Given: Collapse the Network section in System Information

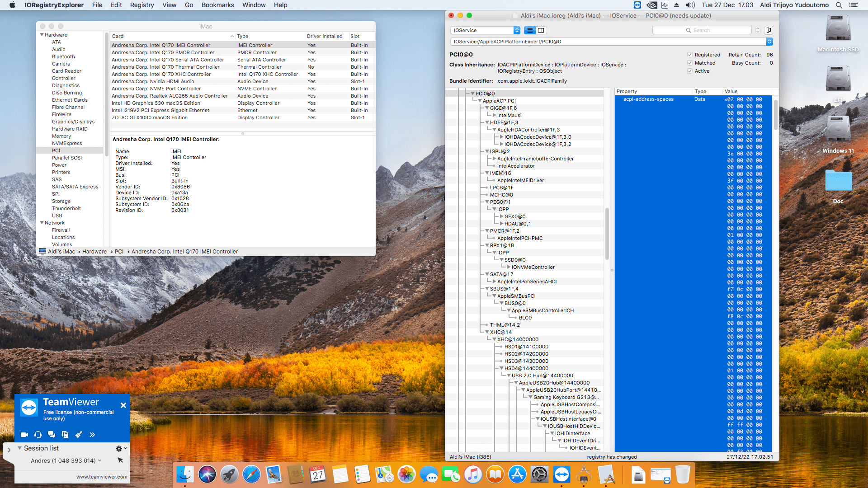Looking at the screenshot, I should click(x=42, y=223).
